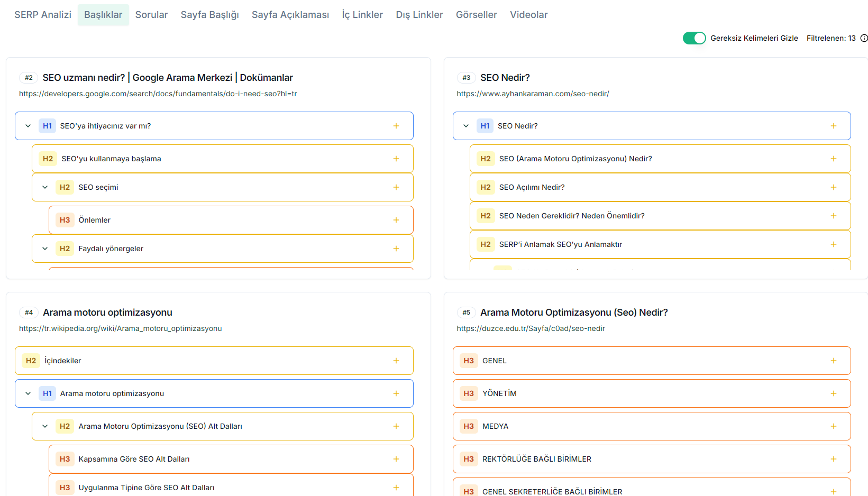Screen dimensions: 868x496
Task: Collapse the 'SEO Nedir?' H1 chevron
Action: pyautogui.click(x=465, y=126)
